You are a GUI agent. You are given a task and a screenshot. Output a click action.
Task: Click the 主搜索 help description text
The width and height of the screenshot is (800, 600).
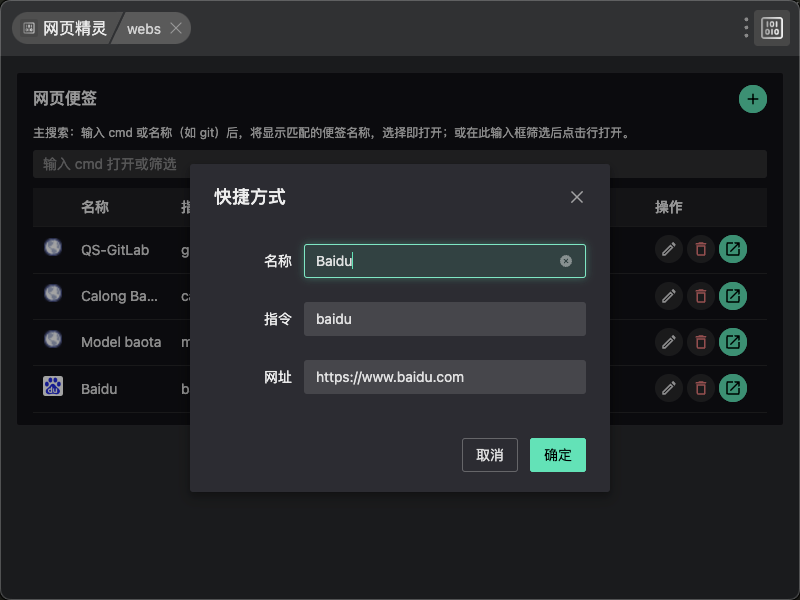click(333, 133)
